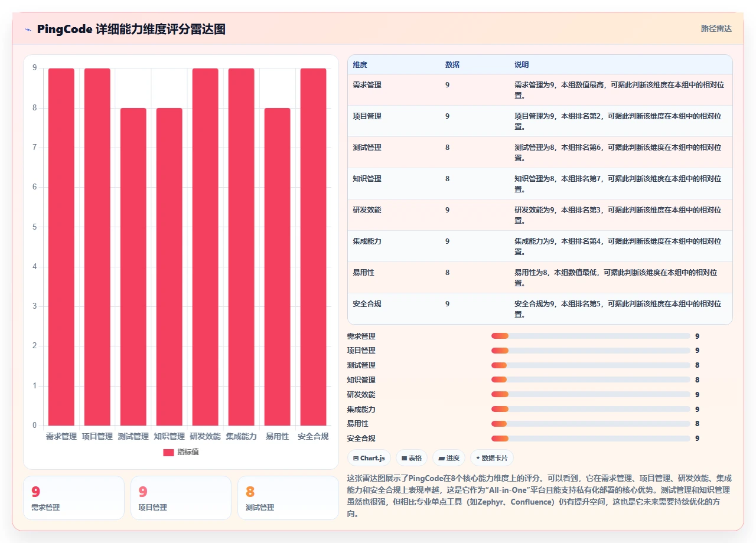Click the 说明 column header

[522, 65]
